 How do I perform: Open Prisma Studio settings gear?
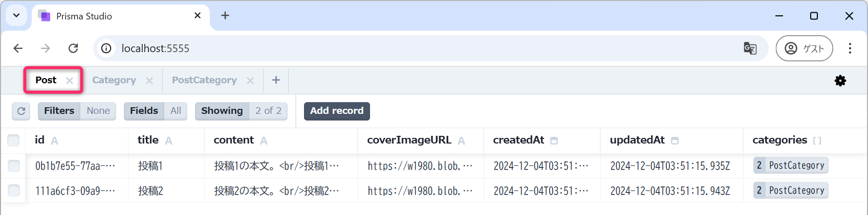pyautogui.click(x=840, y=81)
